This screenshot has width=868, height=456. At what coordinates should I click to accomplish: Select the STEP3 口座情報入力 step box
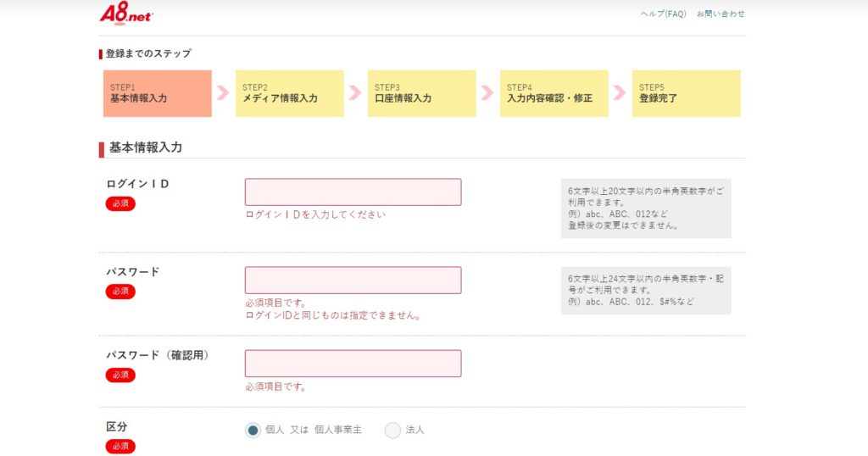click(422, 93)
